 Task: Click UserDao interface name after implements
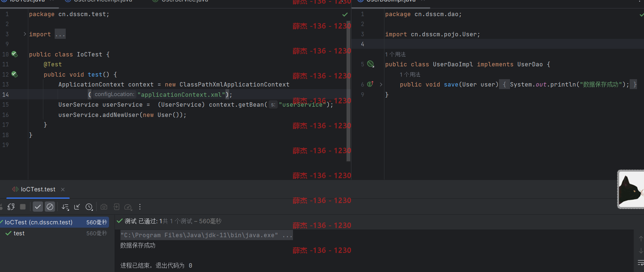click(530, 64)
